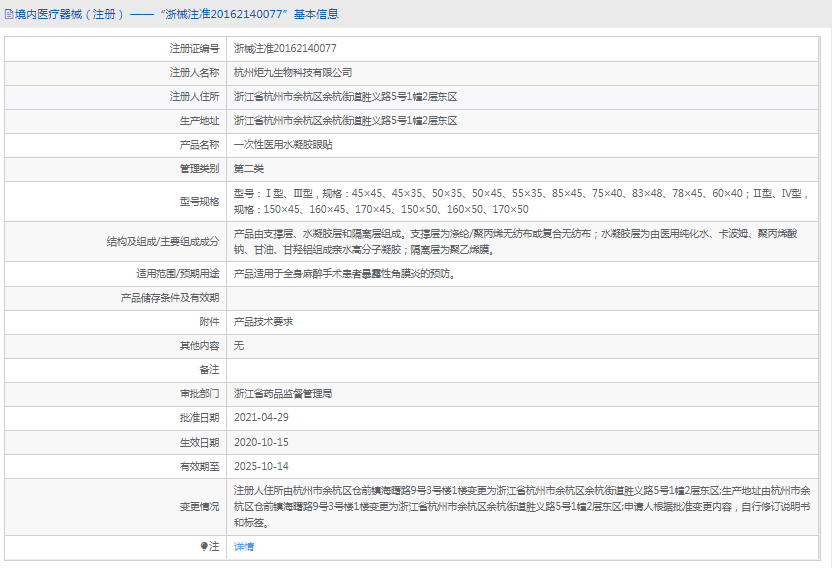Viewport: 832px width, 568px height.
Task: Click the 产品技术要求 attachment text
Action: 263,321
